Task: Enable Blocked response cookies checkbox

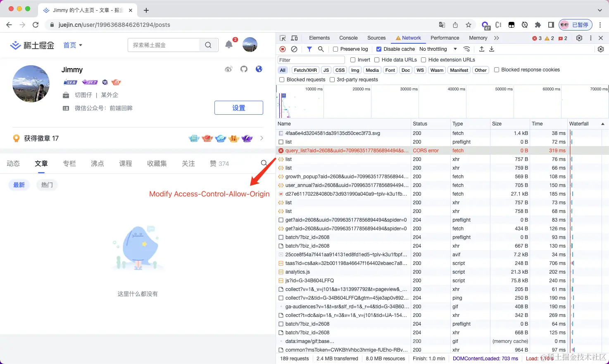Action: pyautogui.click(x=497, y=70)
